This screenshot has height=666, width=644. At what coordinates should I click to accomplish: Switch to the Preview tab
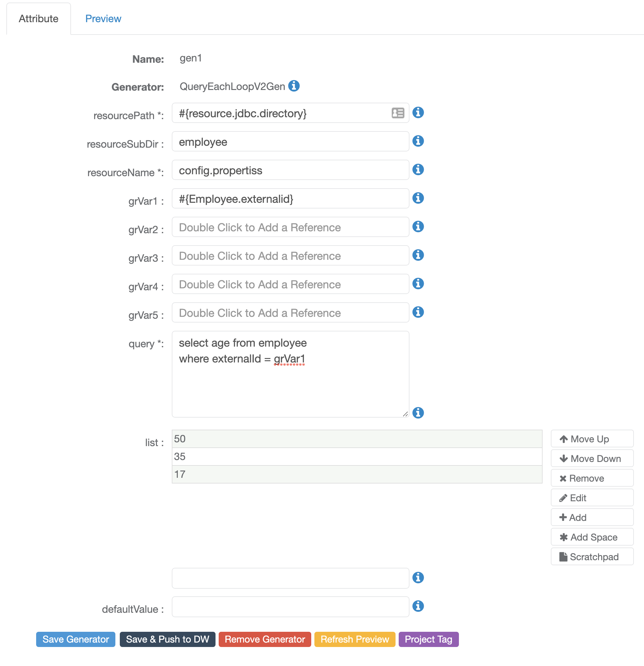pos(103,19)
